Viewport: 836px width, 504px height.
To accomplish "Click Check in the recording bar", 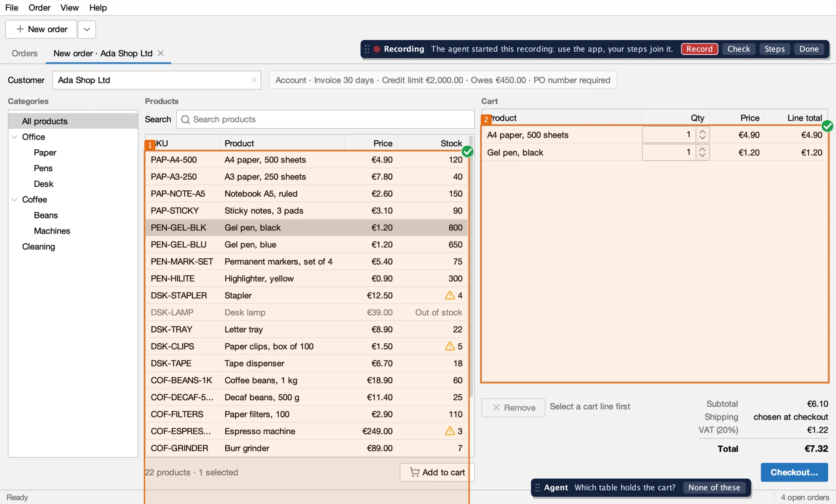I will pyautogui.click(x=738, y=49).
